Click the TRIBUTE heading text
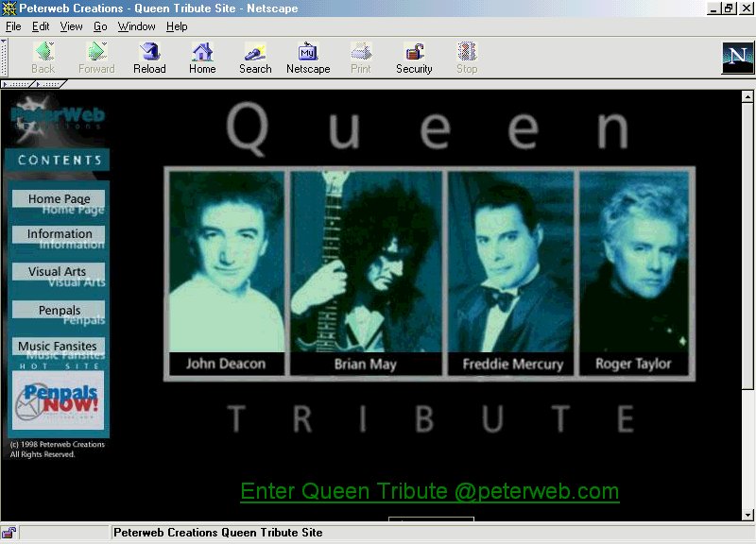 (x=430, y=418)
